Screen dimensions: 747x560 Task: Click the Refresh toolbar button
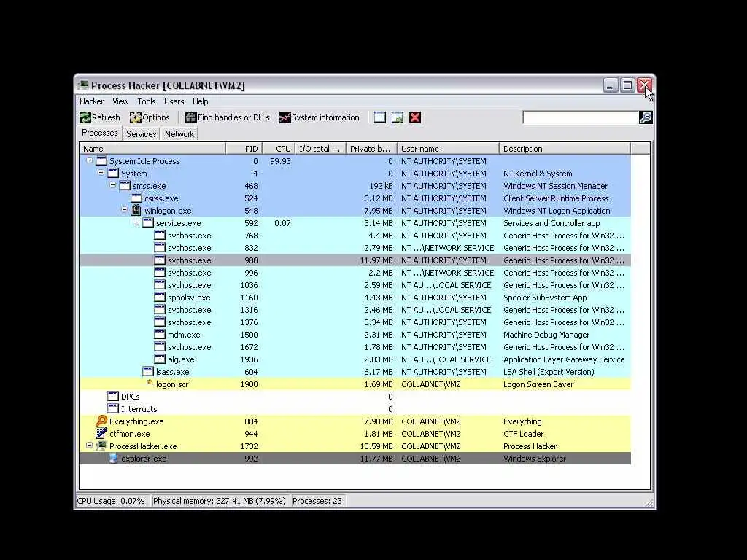[100, 117]
